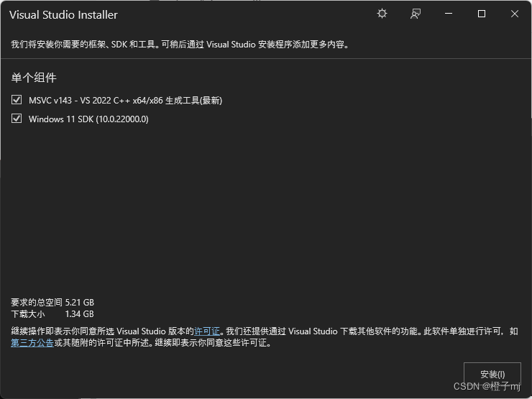
Task: Uncheck the Windows 11 SDK checkbox
Action: [x=17, y=119]
